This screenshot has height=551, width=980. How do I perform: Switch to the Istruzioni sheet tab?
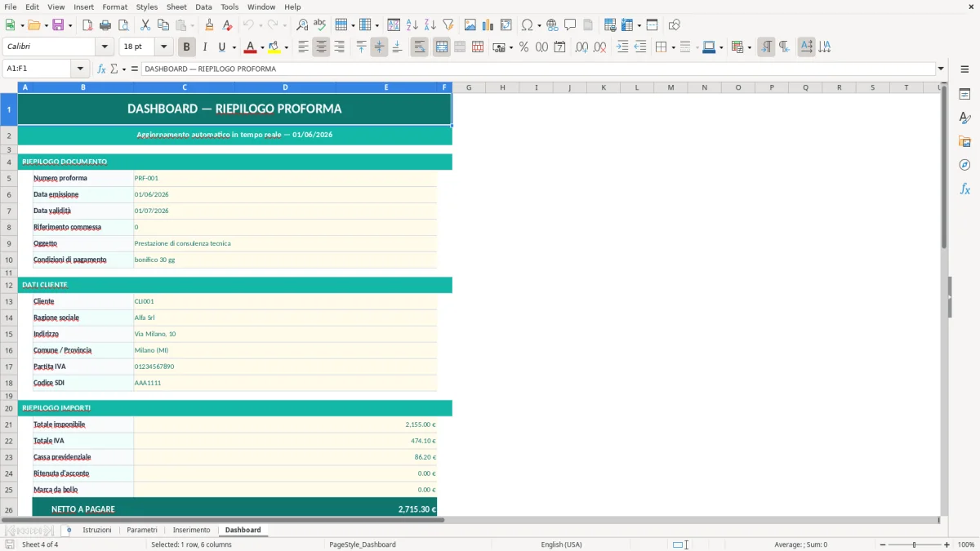click(97, 530)
